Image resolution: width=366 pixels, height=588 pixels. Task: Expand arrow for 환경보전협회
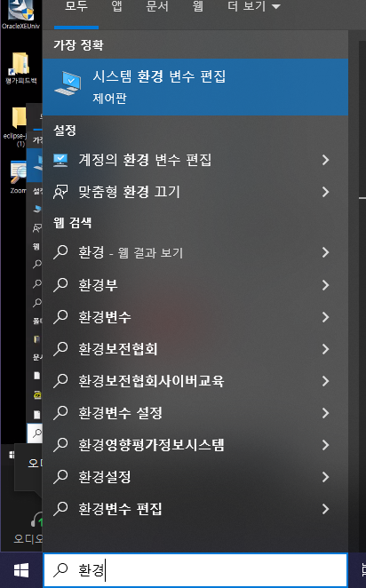coord(325,349)
